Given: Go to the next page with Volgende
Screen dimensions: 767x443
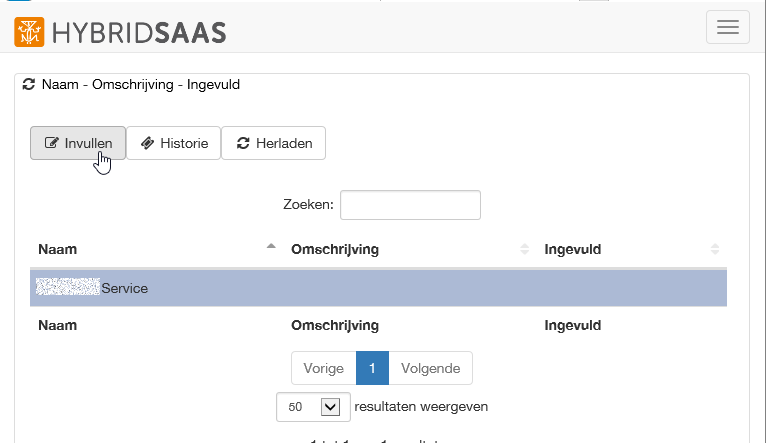Looking at the screenshot, I should pos(430,368).
